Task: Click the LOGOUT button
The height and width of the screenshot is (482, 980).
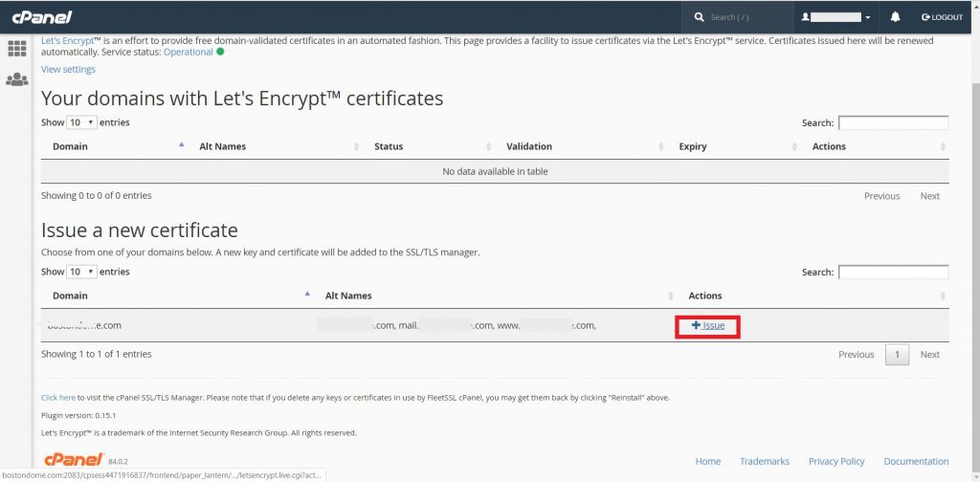Action: coord(942,17)
